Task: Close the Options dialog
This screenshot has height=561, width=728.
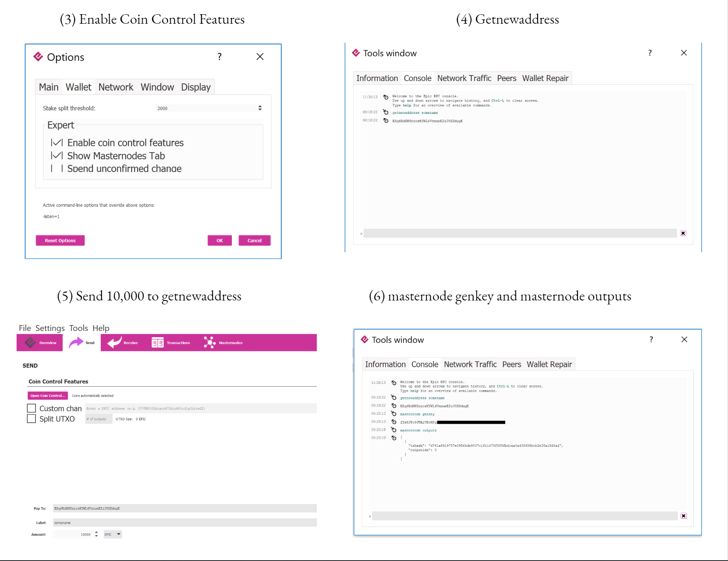Action: [x=260, y=57]
